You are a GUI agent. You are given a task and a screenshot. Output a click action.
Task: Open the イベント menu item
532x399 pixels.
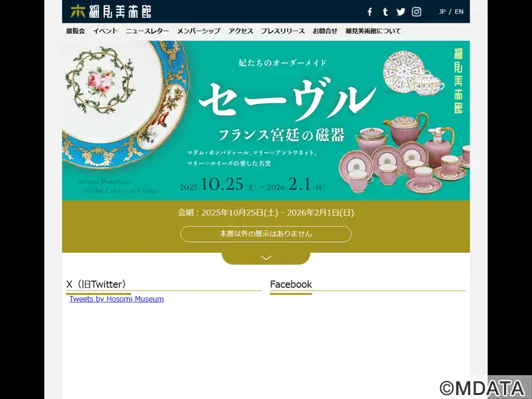pyautogui.click(x=105, y=31)
